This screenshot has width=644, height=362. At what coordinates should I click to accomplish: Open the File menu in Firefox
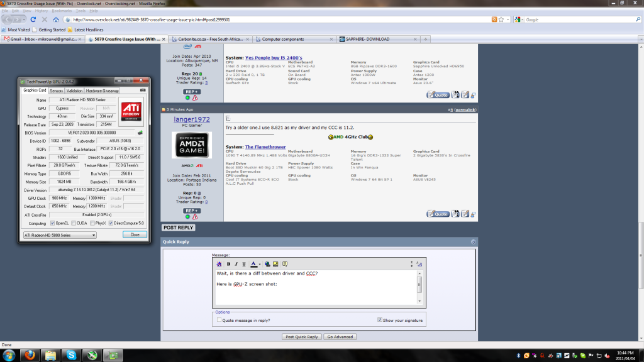pyautogui.click(x=5, y=11)
